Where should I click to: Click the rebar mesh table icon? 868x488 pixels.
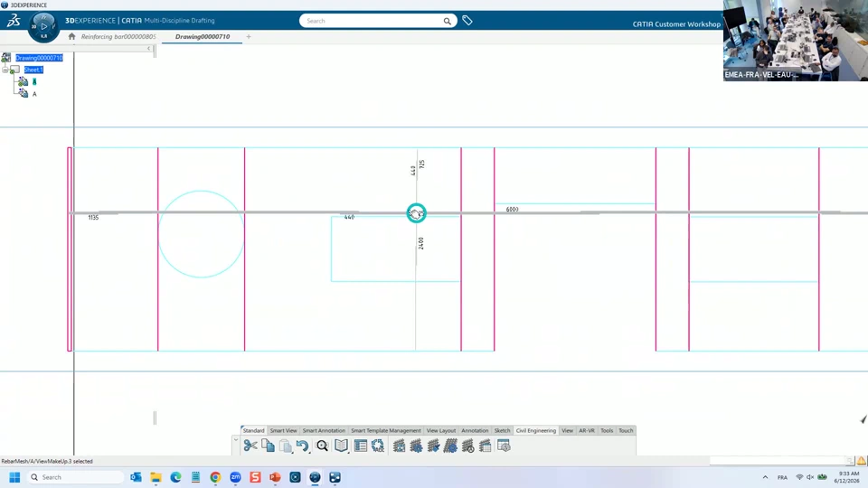pyautogui.click(x=485, y=446)
